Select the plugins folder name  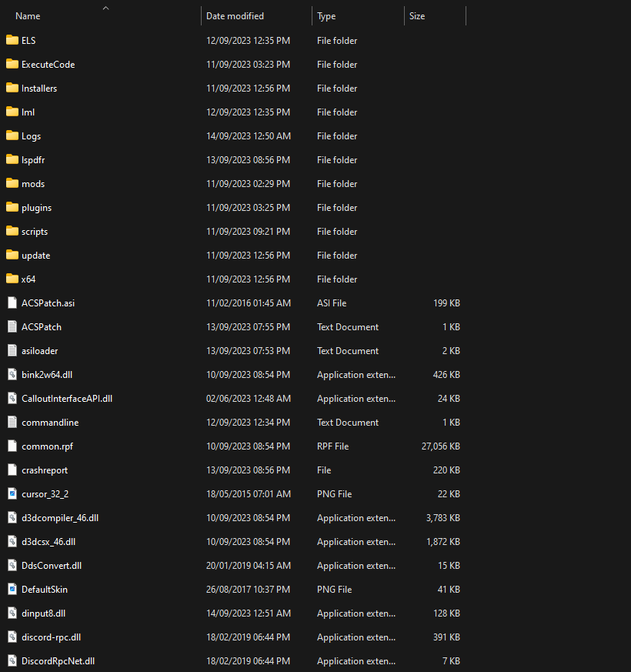[x=36, y=208]
